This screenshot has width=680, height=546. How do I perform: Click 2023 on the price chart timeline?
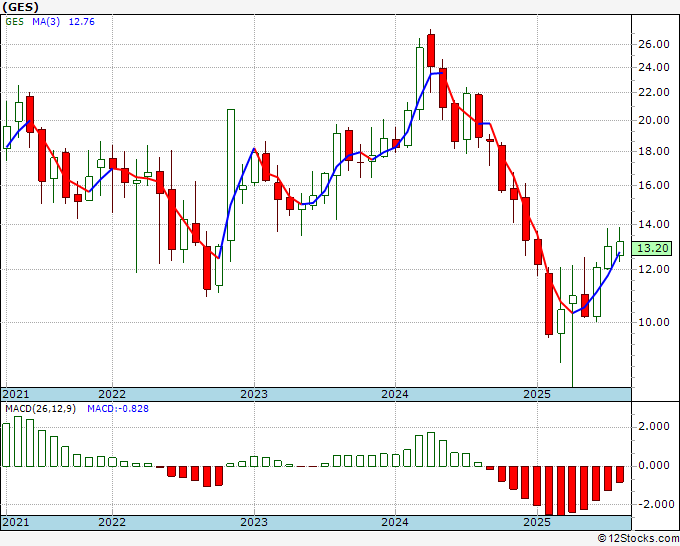(254, 394)
